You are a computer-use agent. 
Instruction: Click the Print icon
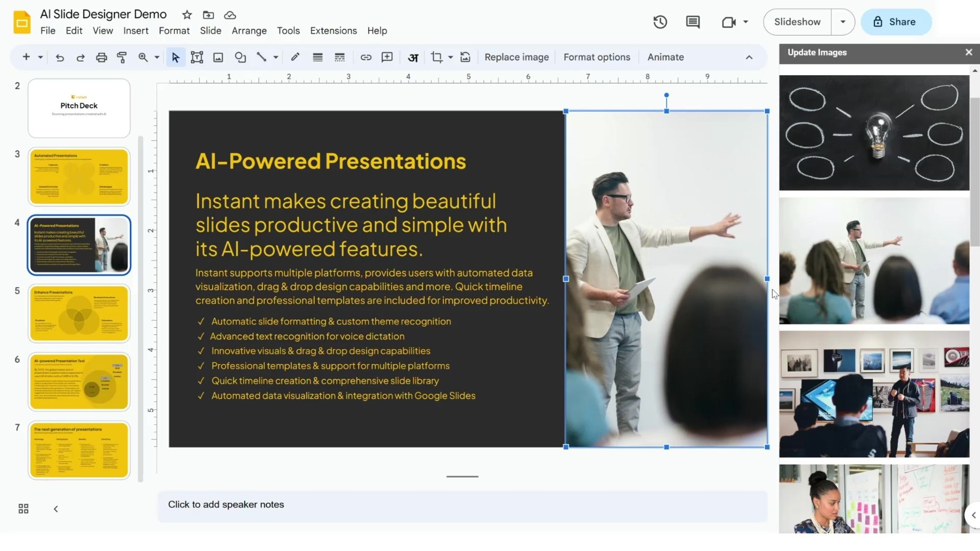[101, 57]
